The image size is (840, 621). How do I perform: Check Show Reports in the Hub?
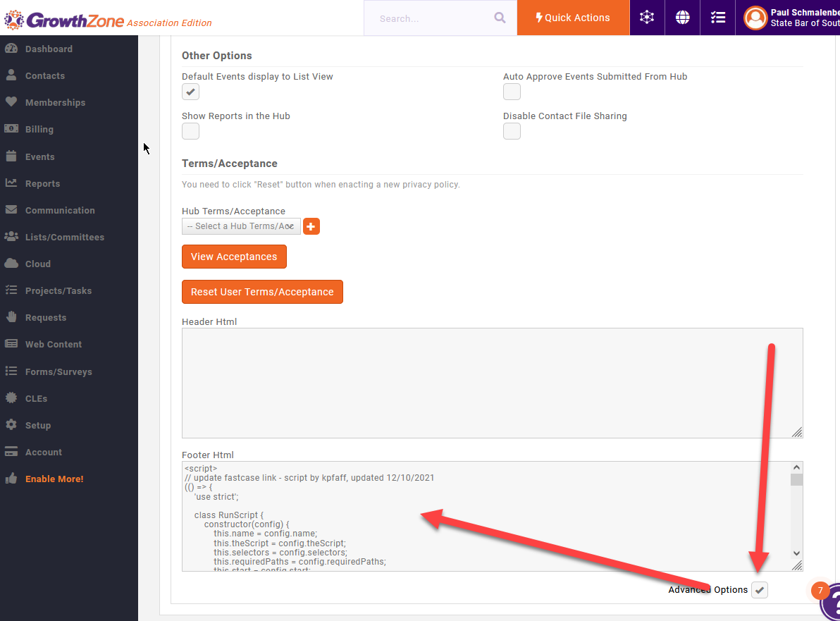190,131
